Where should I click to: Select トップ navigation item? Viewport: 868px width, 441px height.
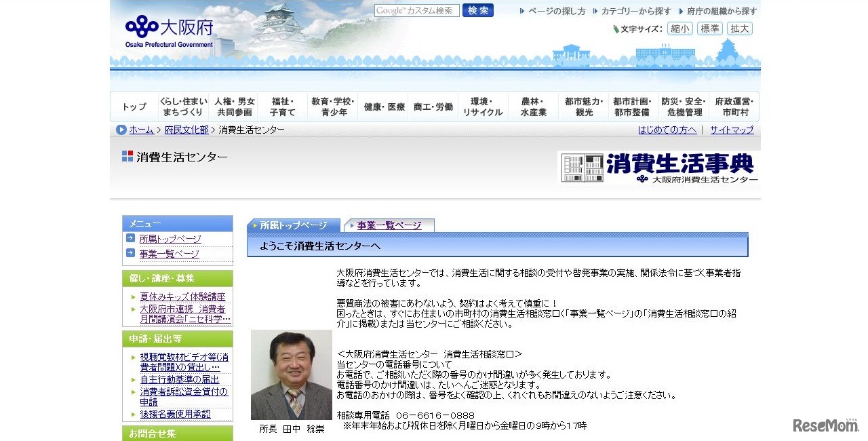[x=134, y=107]
